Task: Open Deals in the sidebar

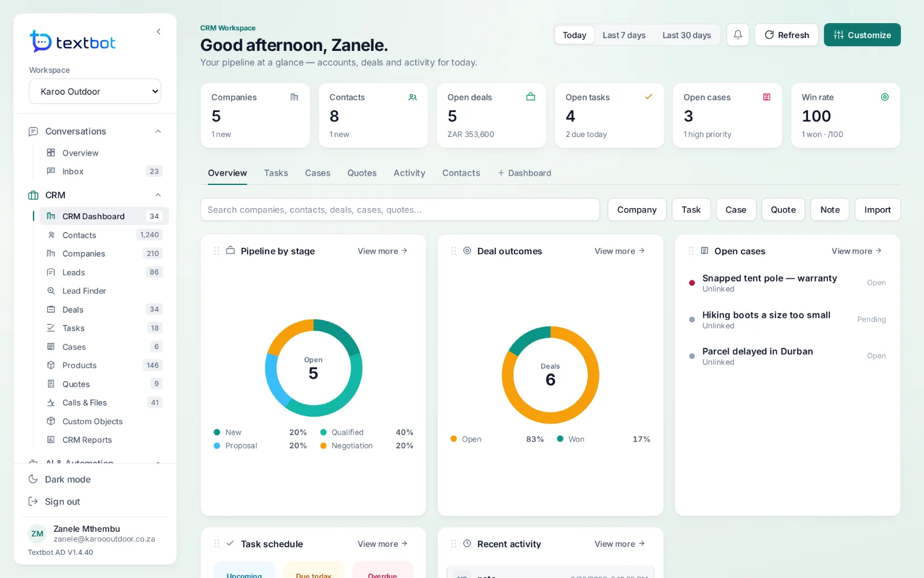Action: [x=104, y=309]
